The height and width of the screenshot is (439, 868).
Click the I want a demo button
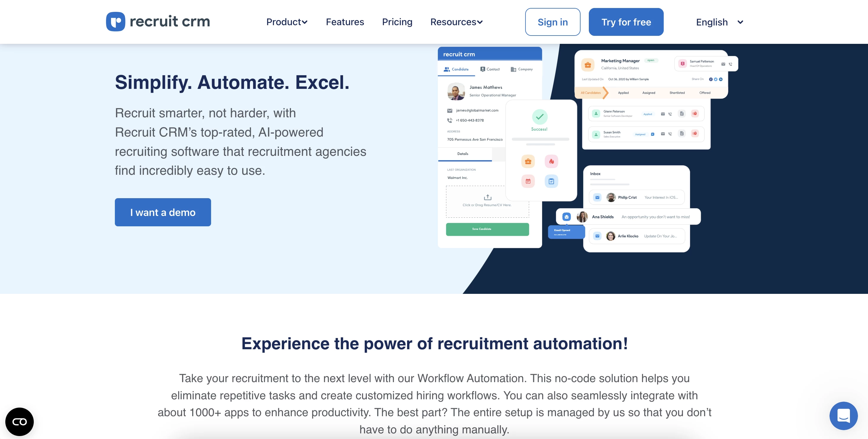[x=163, y=212]
